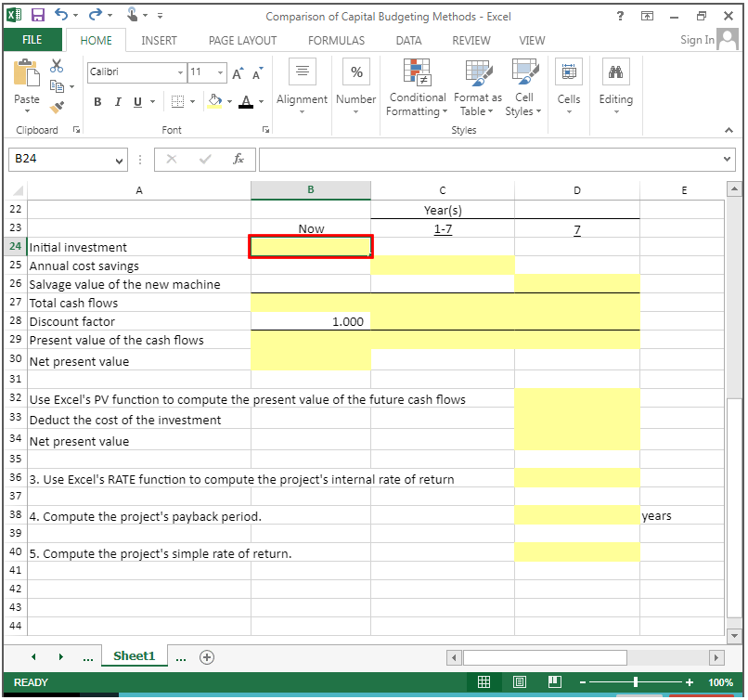Viewport: 748px width, 700px height.
Task: Click the Format Painter brush icon
Action: pyautogui.click(x=57, y=108)
